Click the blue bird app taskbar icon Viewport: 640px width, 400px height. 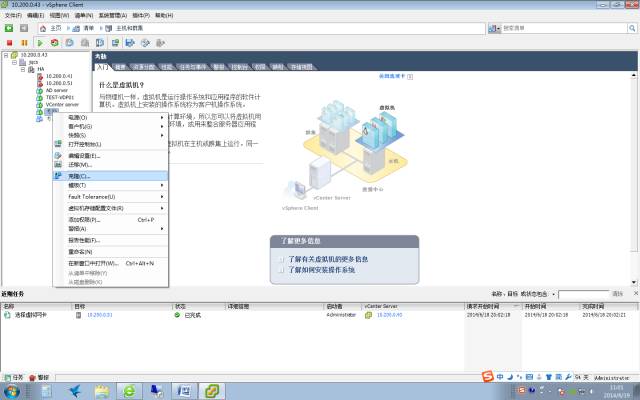(x=75, y=391)
